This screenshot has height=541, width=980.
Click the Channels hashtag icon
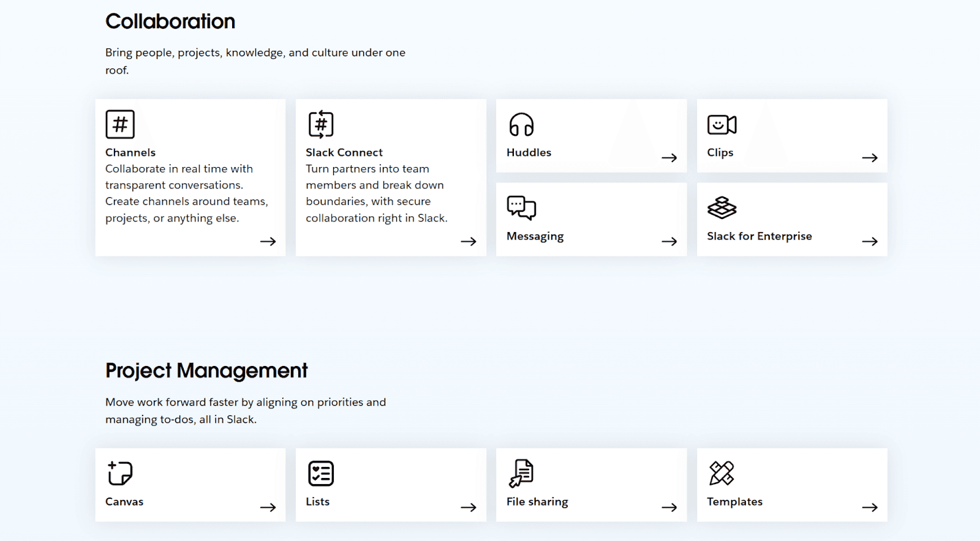point(120,124)
